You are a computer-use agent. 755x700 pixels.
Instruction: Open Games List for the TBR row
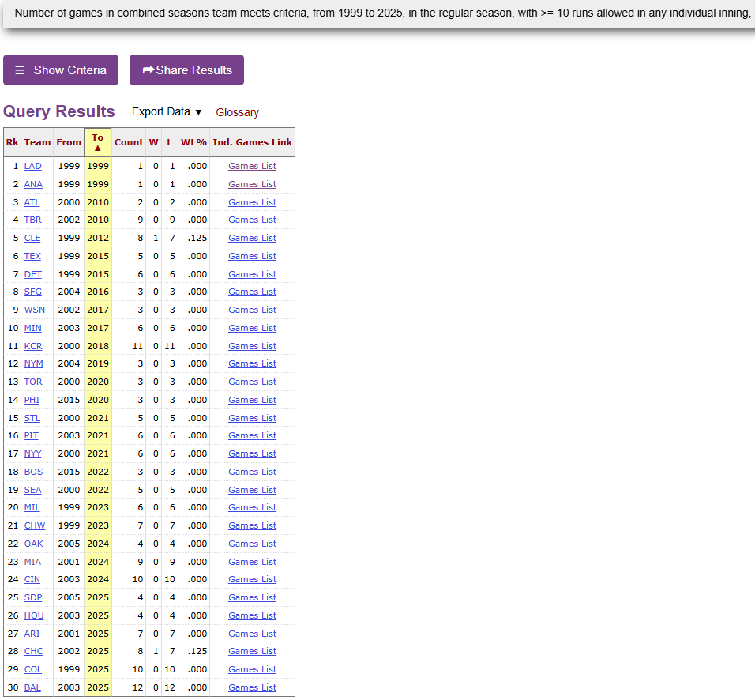(x=252, y=220)
